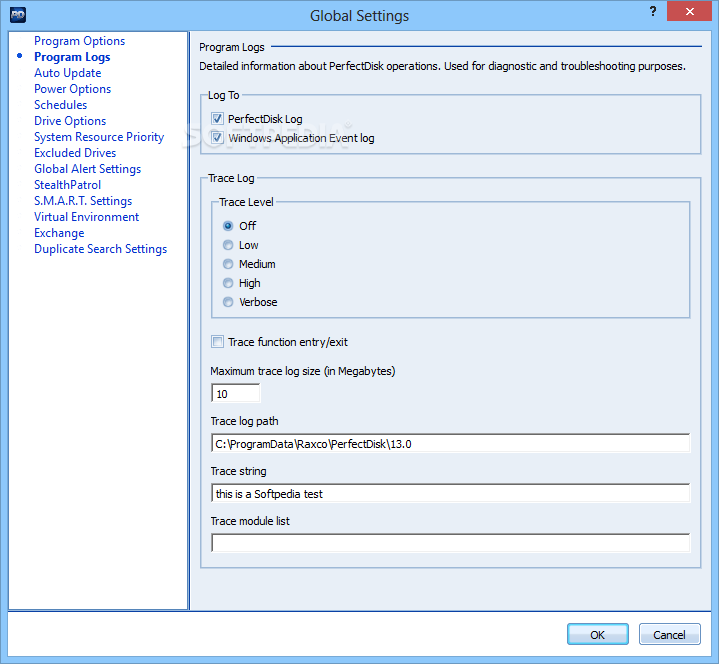The image size is (719, 664).
Task: Confirm settings with OK button
Action: pyautogui.click(x=597, y=635)
